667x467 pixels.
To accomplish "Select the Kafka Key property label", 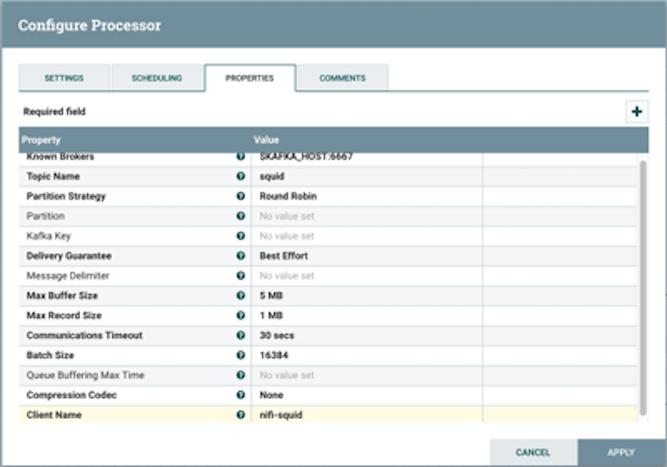I will 48,236.
